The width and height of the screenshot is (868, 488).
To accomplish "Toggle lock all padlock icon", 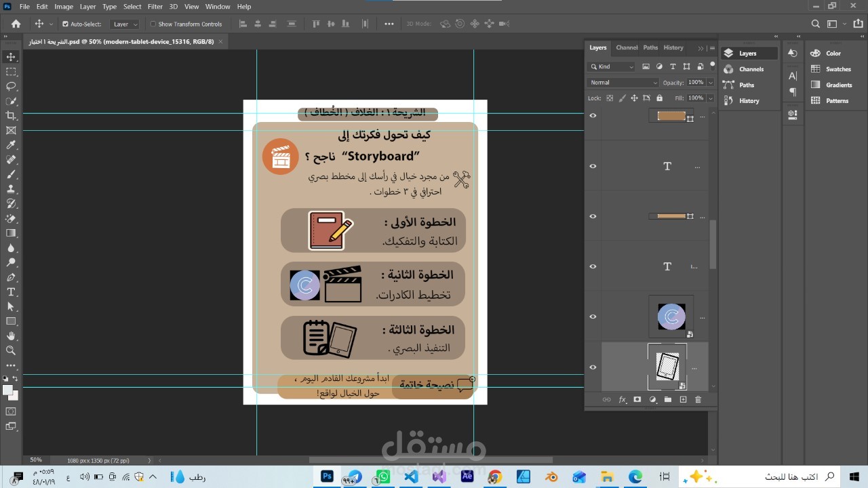I will [x=659, y=98].
